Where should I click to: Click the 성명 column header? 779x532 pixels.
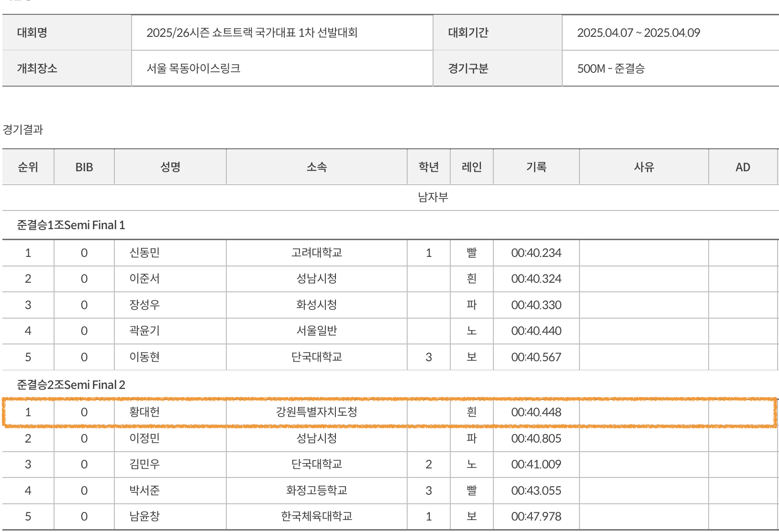(170, 167)
